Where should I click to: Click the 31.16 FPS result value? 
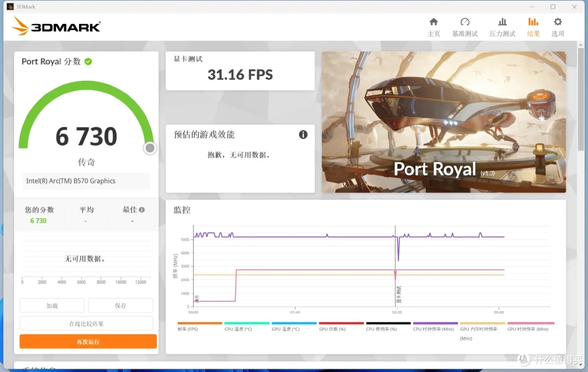pos(240,75)
